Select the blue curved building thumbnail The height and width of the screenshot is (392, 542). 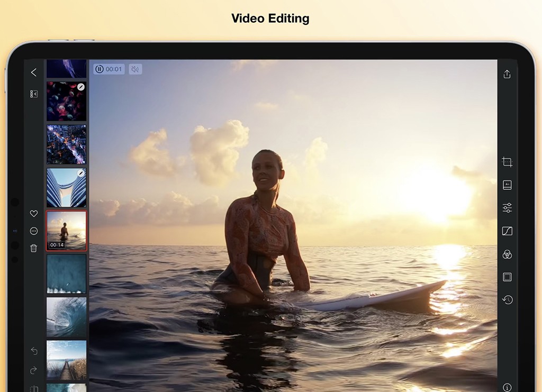(x=66, y=188)
